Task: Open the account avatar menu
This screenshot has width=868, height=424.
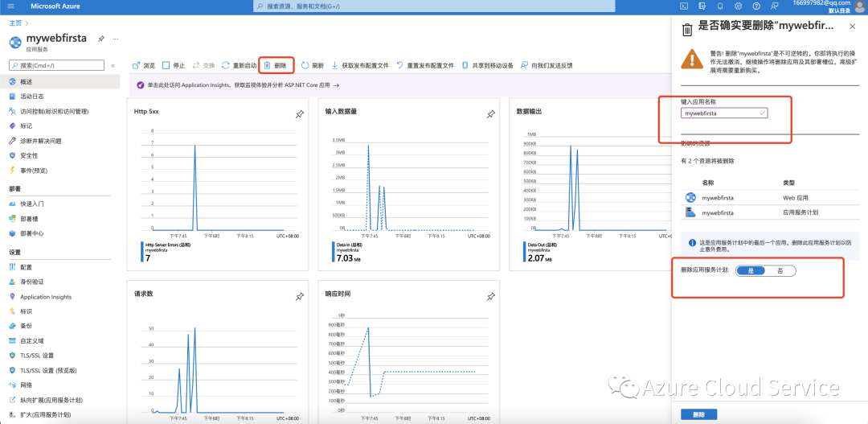Action: pos(860,6)
